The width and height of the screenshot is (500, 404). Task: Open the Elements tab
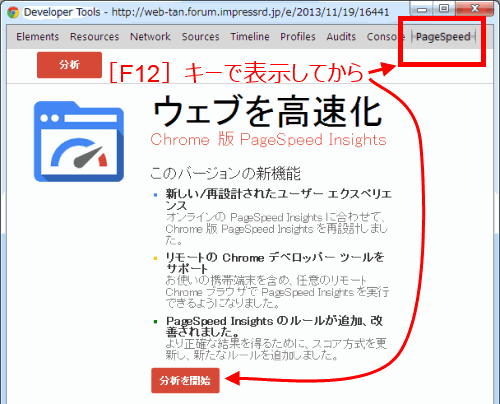coord(38,37)
